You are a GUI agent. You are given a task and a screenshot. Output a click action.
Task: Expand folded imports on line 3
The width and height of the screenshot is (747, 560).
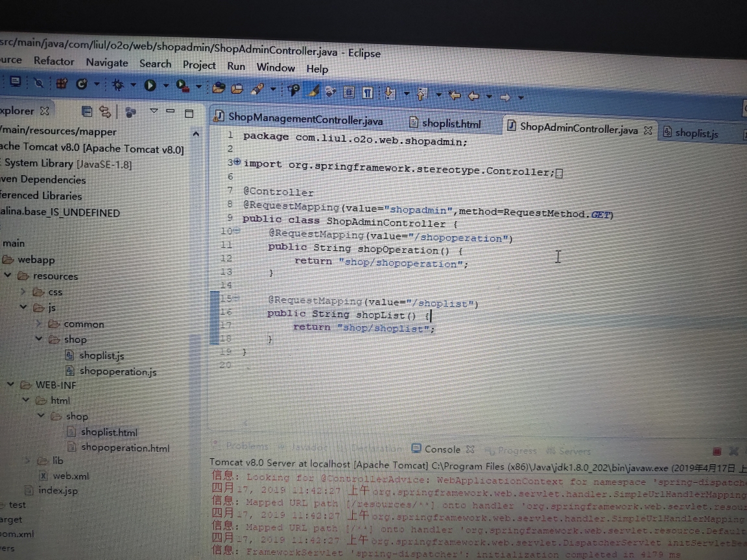[237, 163]
